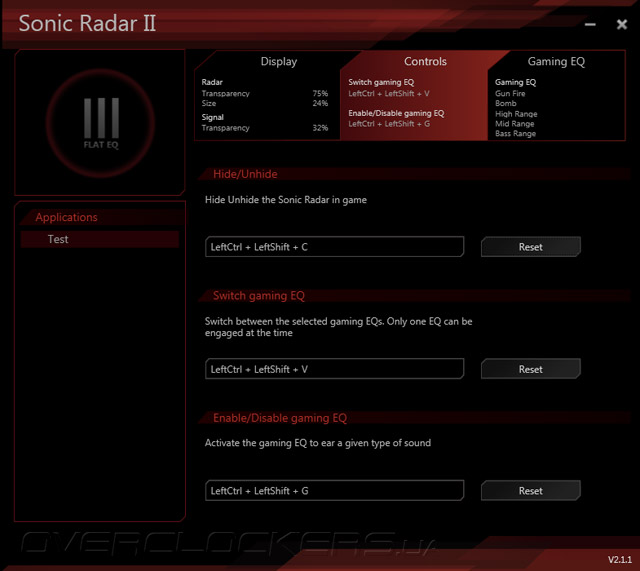Click the Hide Unhide the Sonic Radar description
Screen dimensions: 640x571
[286, 200]
